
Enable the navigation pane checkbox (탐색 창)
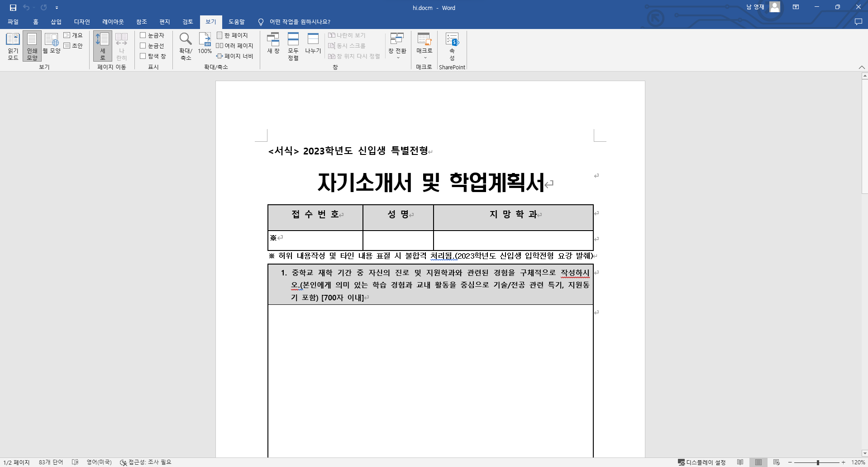pos(153,56)
